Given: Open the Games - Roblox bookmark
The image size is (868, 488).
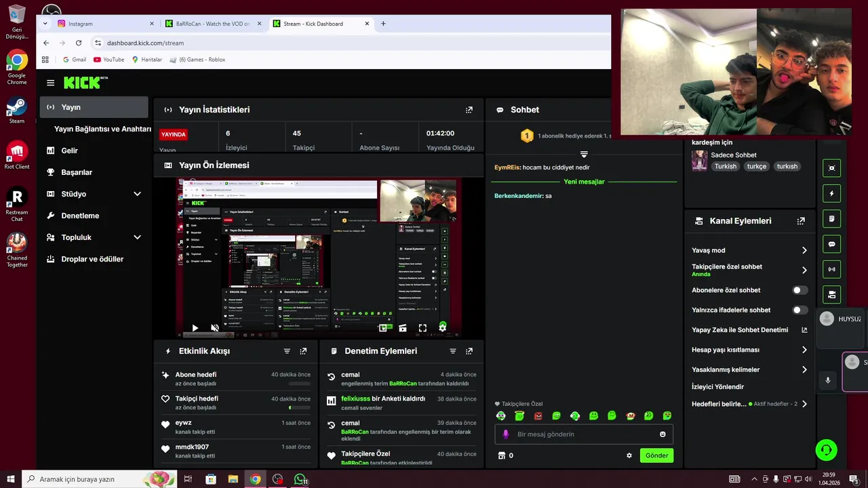Looking at the screenshot, I should [197, 60].
